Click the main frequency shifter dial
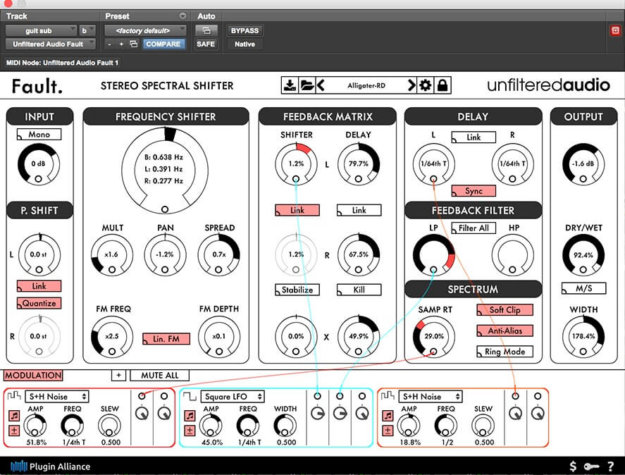The height and width of the screenshot is (475, 625). (x=165, y=171)
